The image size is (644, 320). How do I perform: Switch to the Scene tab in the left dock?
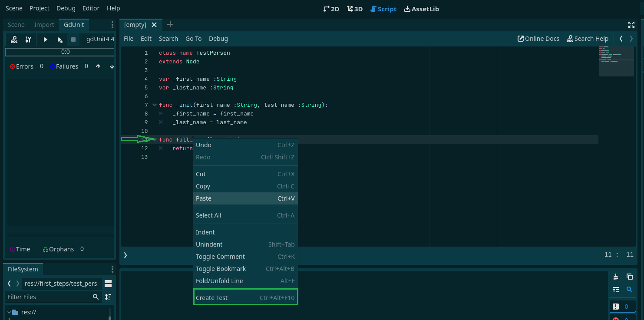(x=16, y=25)
